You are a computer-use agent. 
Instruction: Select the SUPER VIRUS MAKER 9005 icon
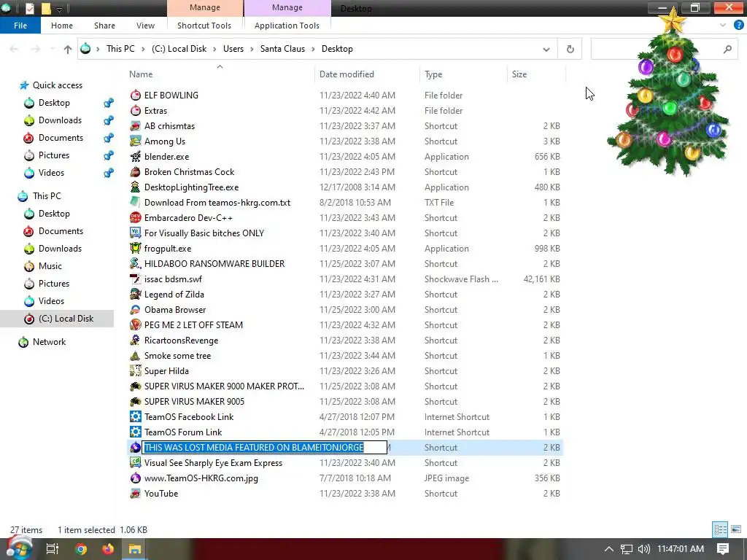(135, 402)
